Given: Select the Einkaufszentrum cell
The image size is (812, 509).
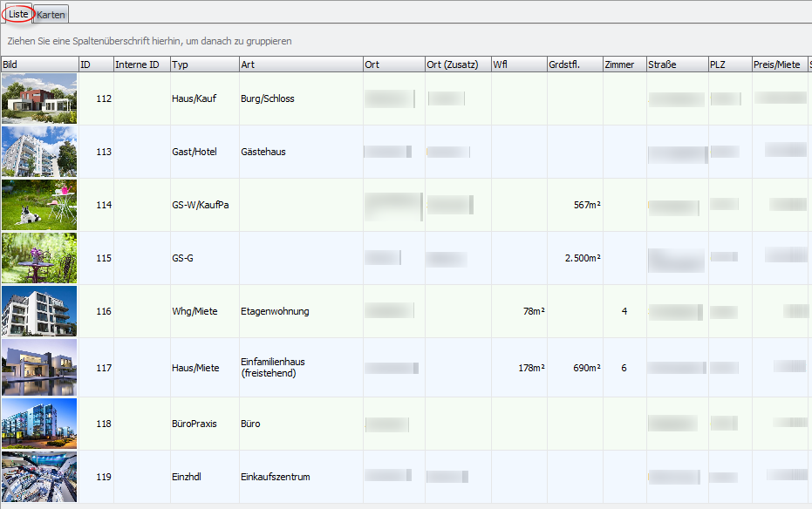Looking at the screenshot, I should (x=301, y=477).
